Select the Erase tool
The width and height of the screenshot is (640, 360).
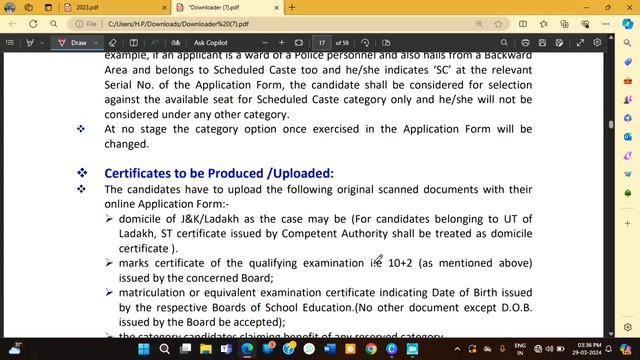(113, 43)
